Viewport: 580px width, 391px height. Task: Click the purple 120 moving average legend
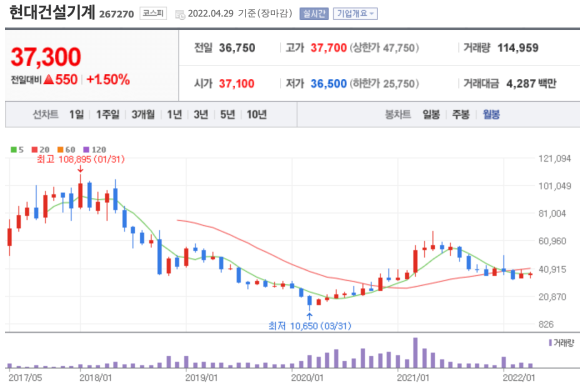[95, 150]
